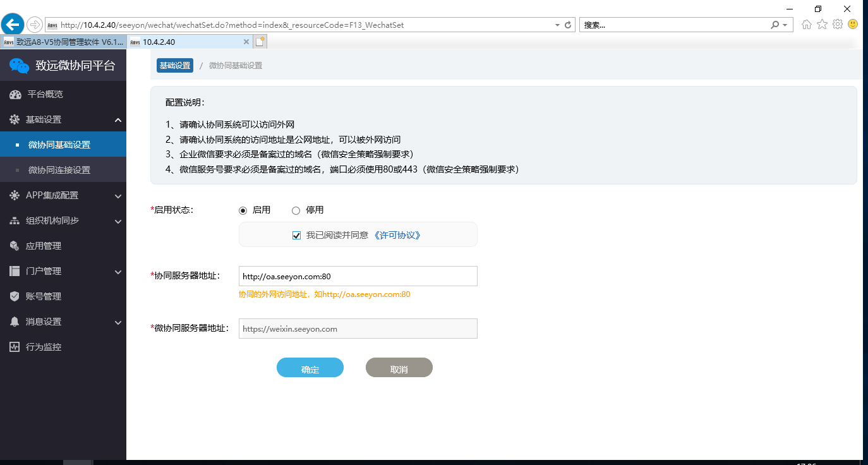Viewport: 868px width, 465px height.
Task: Click the 组织机构同步 hierarchy icon
Action: click(15, 220)
